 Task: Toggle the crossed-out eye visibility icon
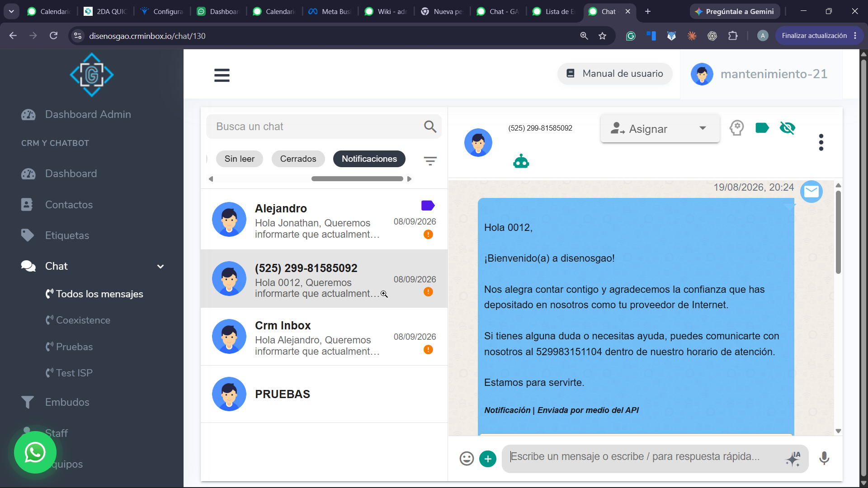788,128
